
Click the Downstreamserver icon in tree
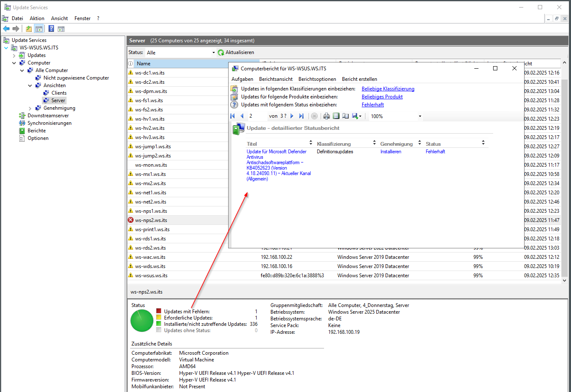(x=22, y=116)
